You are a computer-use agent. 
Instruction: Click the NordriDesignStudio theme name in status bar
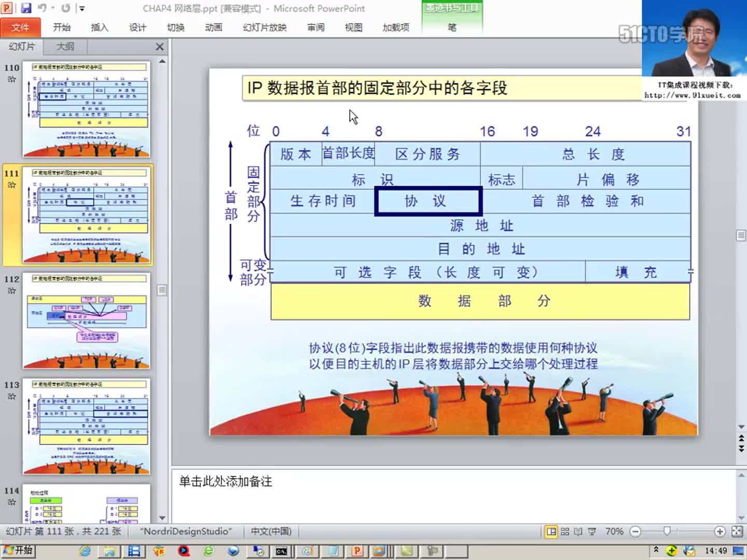186,531
